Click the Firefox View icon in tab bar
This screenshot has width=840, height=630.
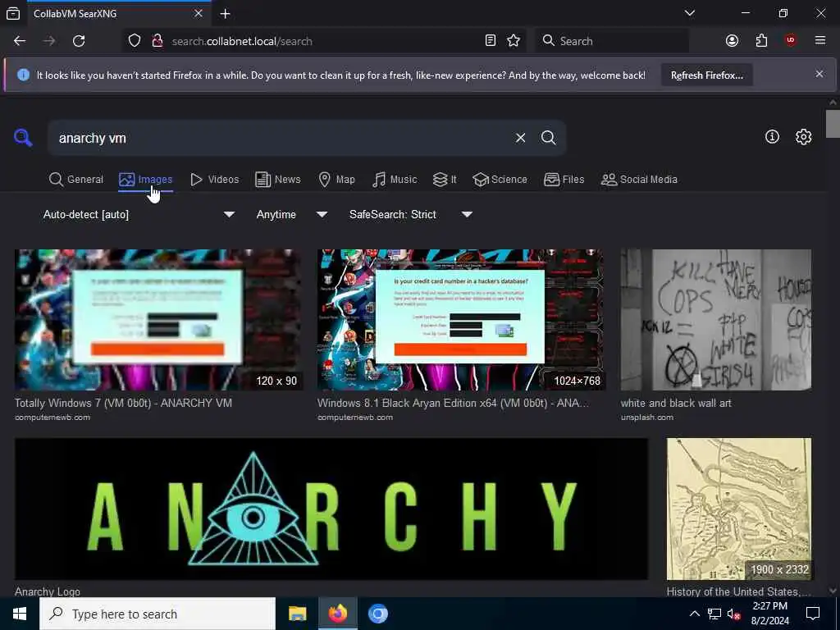[x=13, y=13]
